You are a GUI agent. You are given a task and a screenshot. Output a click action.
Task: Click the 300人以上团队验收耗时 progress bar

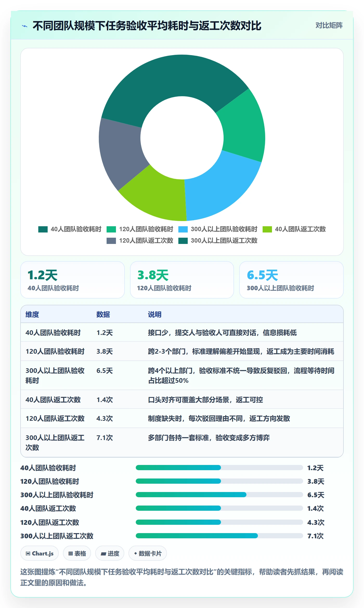click(219, 495)
